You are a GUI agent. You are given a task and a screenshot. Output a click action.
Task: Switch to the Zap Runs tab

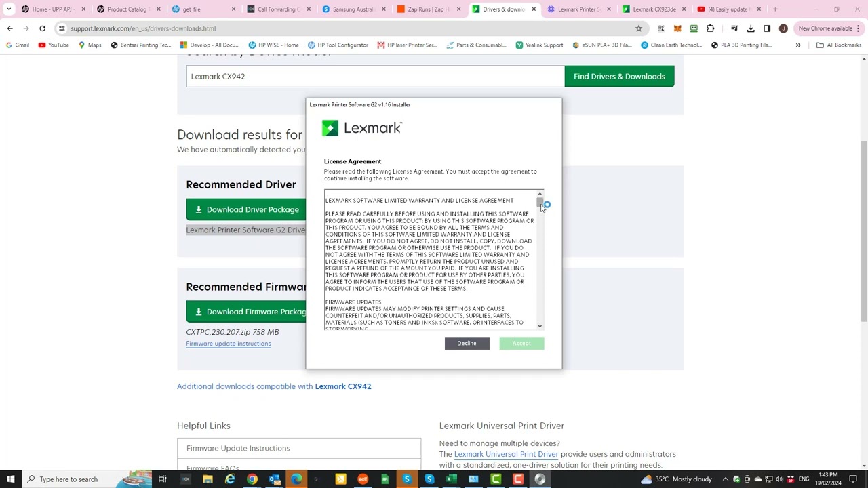(x=428, y=9)
